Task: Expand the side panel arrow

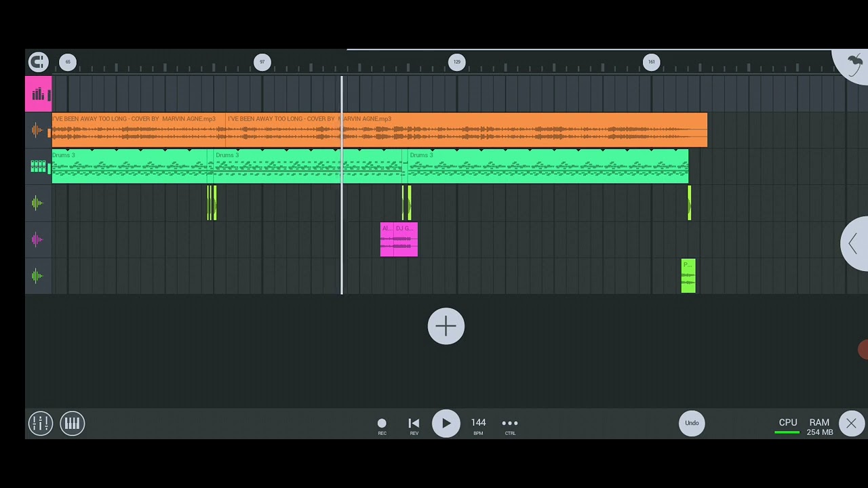Action: pos(854,244)
